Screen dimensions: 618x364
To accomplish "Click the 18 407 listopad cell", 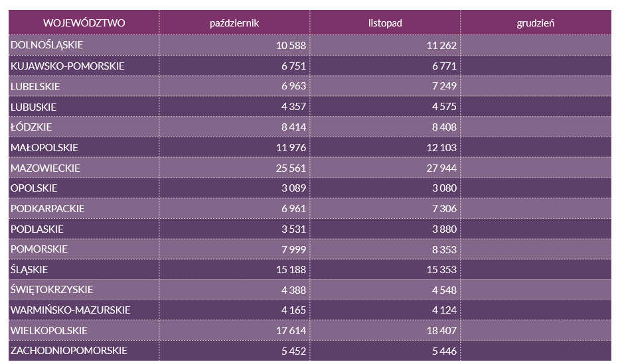I will [x=441, y=330].
